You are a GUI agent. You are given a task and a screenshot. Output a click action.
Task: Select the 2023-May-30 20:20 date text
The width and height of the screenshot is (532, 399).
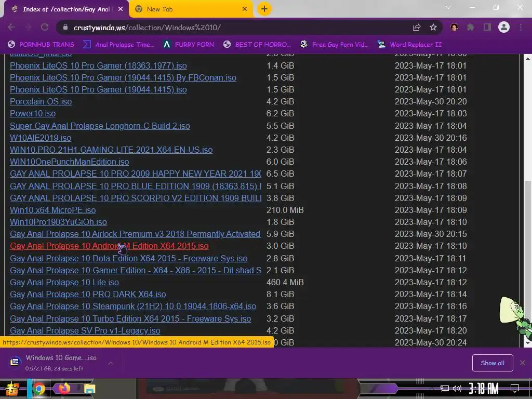click(x=431, y=101)
